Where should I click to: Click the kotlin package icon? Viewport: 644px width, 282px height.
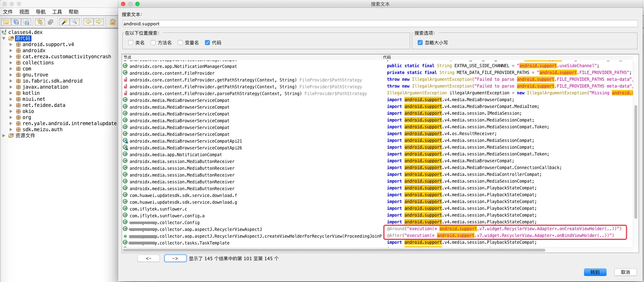click(18, 93)
